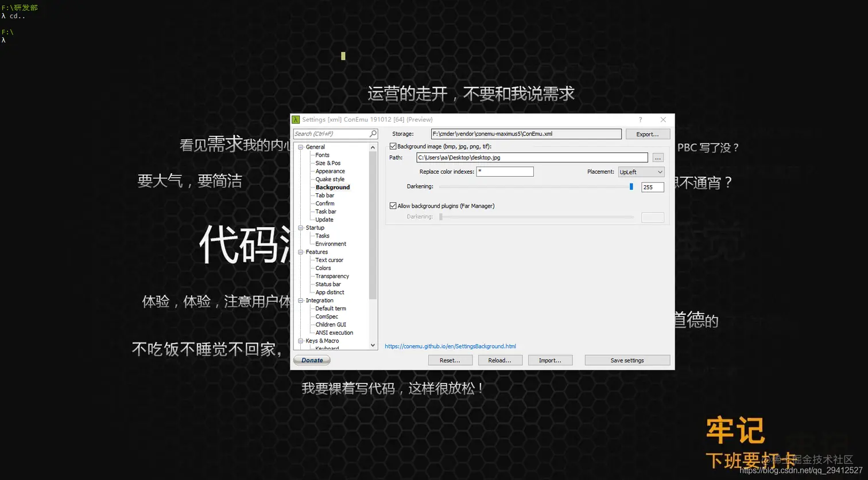Select the Features tree label
868x480 pixels.
pyautogui.click(x=317, y=252)
